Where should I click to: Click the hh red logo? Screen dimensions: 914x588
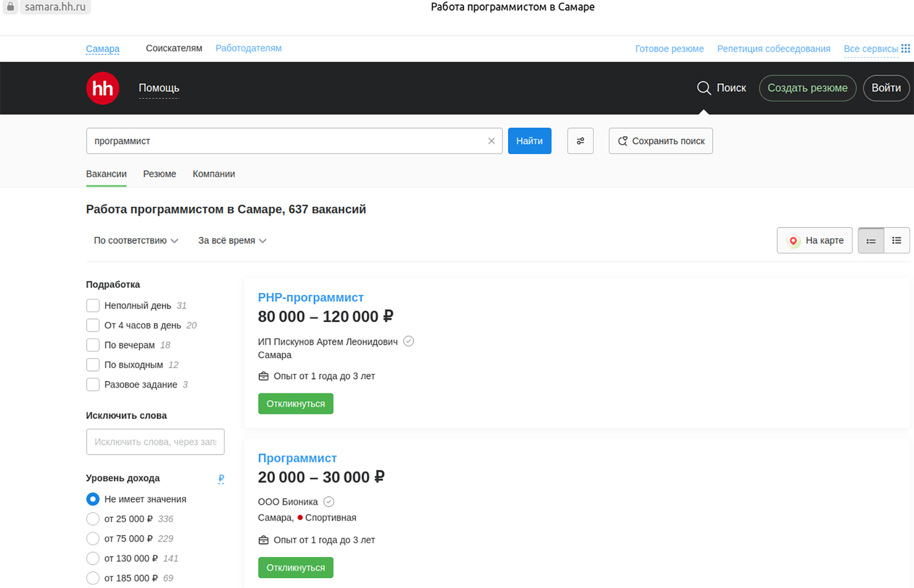(x=102, y=88)
